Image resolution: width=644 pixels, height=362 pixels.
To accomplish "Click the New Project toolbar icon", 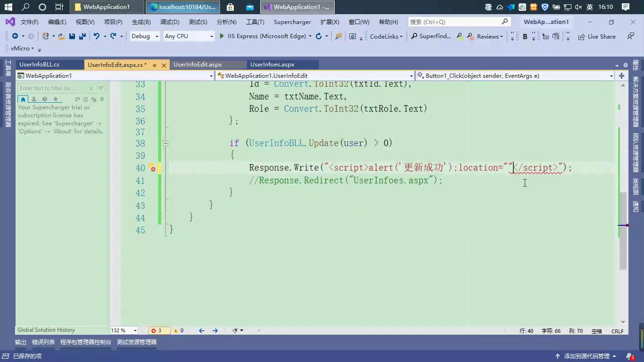I will (45, 36).
